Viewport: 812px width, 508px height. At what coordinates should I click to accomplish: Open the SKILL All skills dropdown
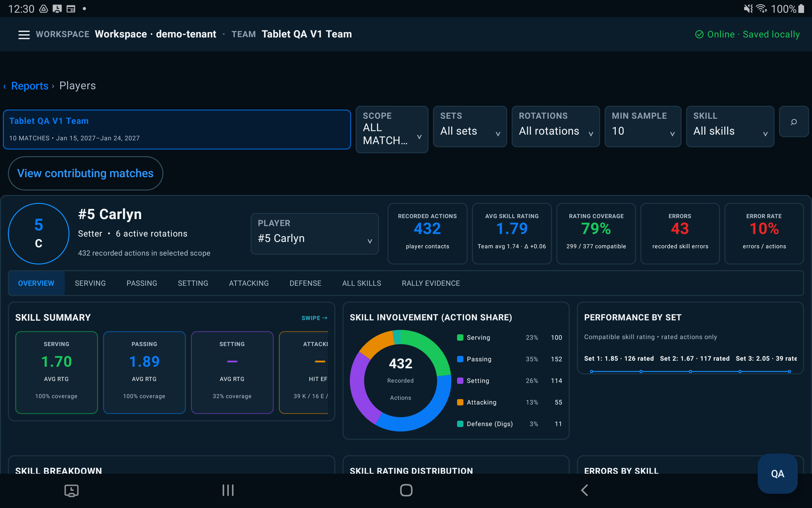pos(730,127)
